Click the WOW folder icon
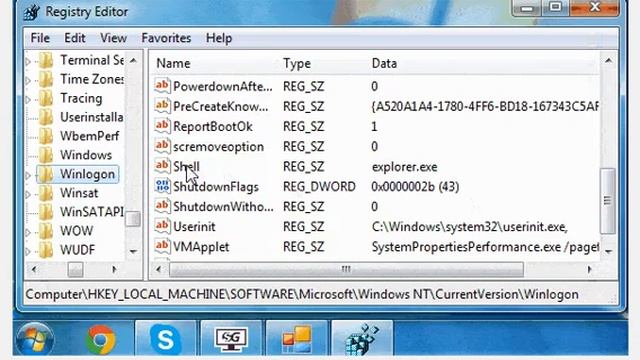The image size is (640, 360). tap(46, 231)
